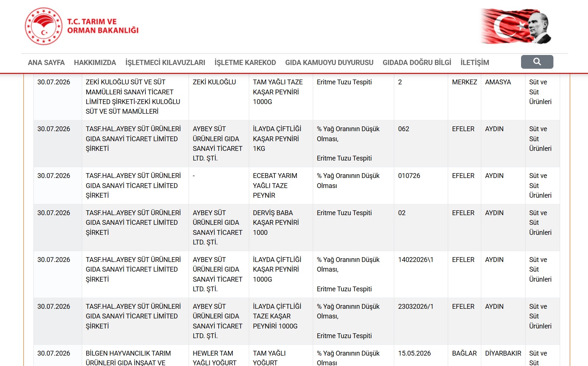Open the İŞLETME KAREKOD menu

[245, 62]
